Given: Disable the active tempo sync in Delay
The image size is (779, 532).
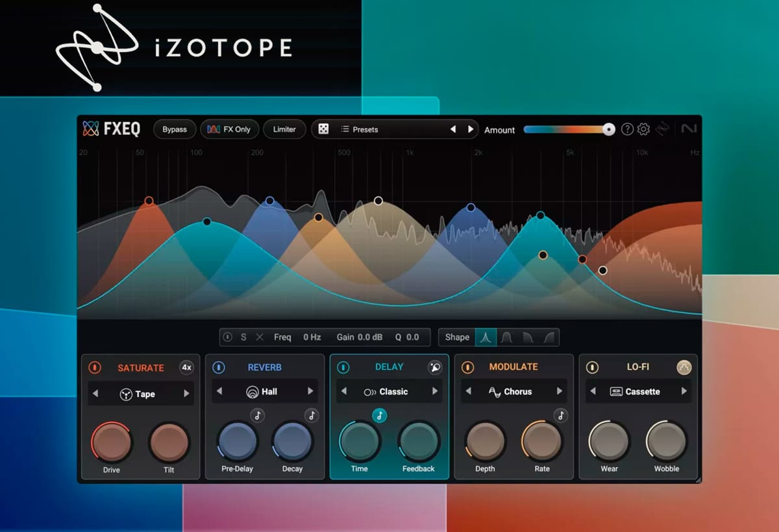Looking at the screenshot, I should [380, 415].
